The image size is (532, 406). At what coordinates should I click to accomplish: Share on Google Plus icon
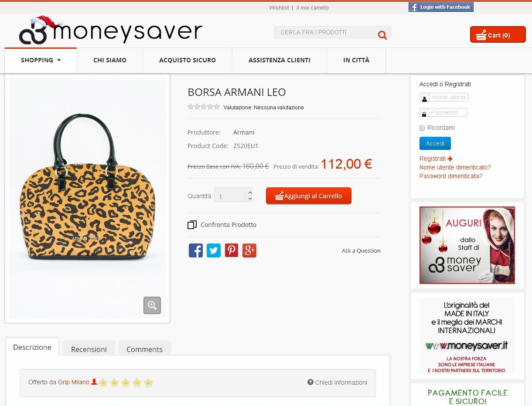[x=249, y=250]
